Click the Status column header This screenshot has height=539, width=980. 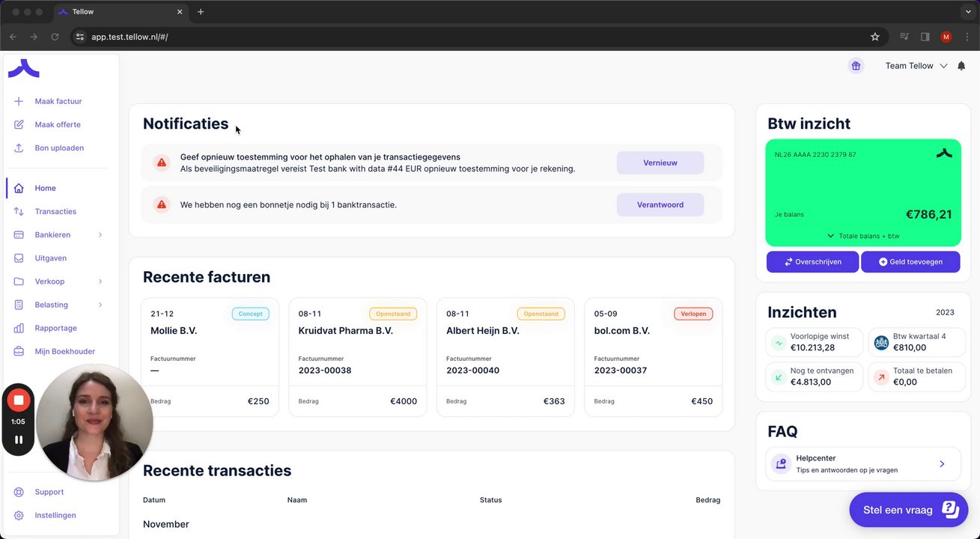pos(491,500)
